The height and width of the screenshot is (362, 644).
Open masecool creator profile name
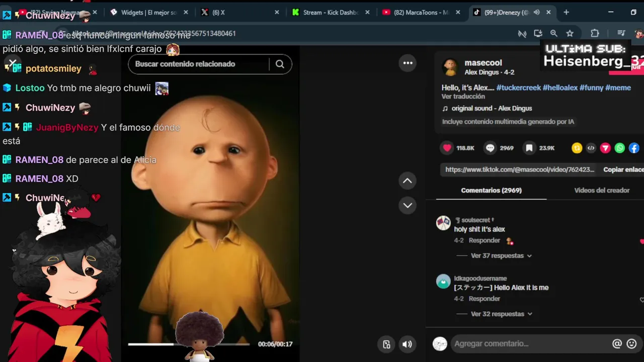483,63
